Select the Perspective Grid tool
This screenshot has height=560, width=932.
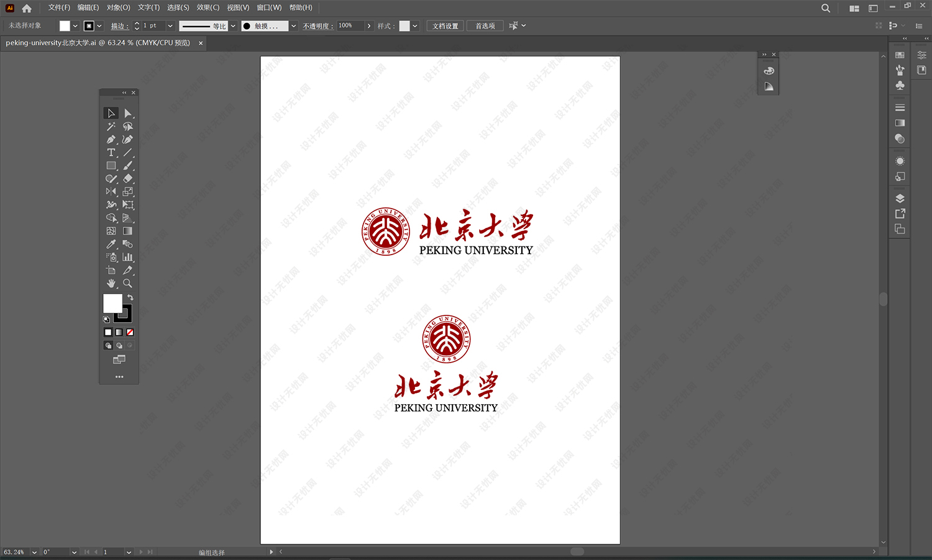pyautogui.click(x=127, y=217)
